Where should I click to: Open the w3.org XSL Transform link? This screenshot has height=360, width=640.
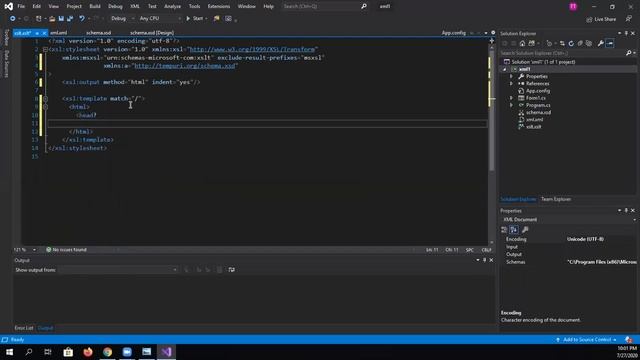(x=252, y=49)
